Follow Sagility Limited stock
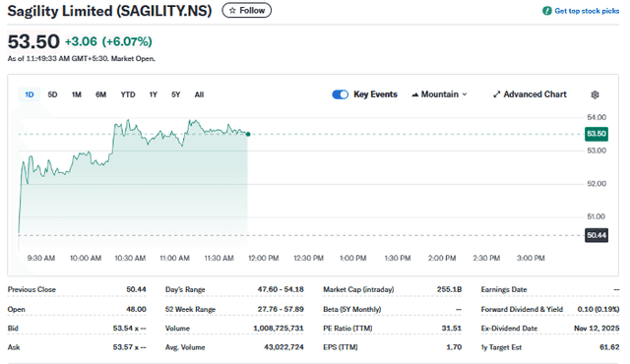630x364 pixels. 247,11
